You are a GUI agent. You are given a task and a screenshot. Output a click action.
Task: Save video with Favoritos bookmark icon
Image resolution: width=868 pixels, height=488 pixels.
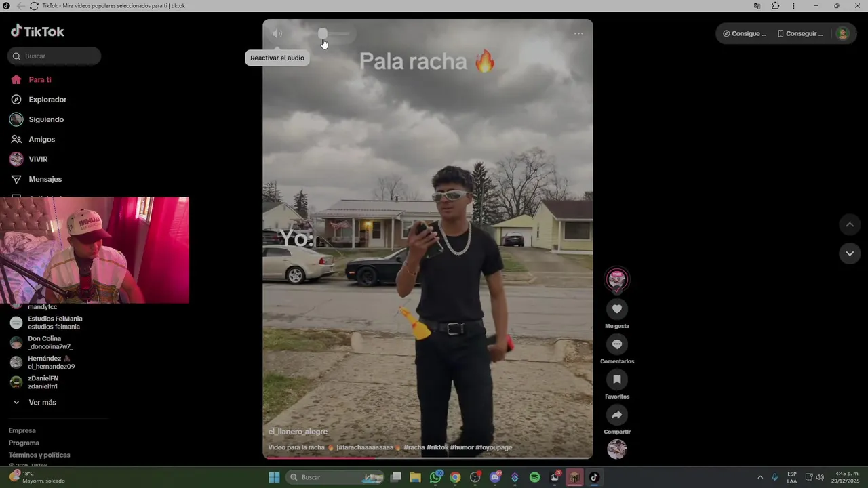pos(617,380)
